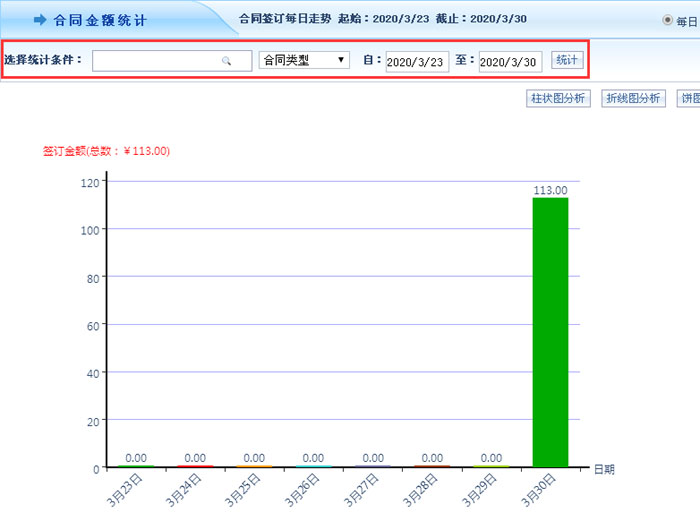The image size is (700, 521).
Task: Switch to 柱状图分析 chart view
Action: 558,98
